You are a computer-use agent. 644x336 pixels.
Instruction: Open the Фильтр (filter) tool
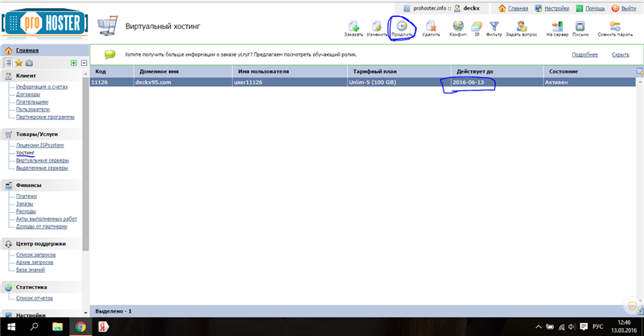494,29
